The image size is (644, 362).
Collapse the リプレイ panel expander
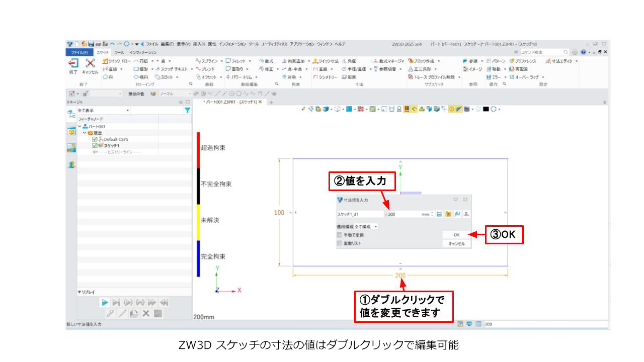tap(79, 292)
